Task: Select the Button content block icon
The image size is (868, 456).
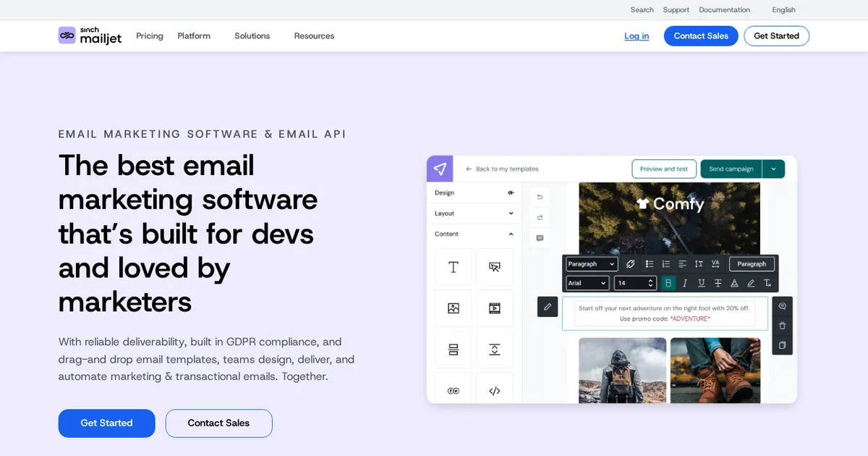Action: pos(495,267)
